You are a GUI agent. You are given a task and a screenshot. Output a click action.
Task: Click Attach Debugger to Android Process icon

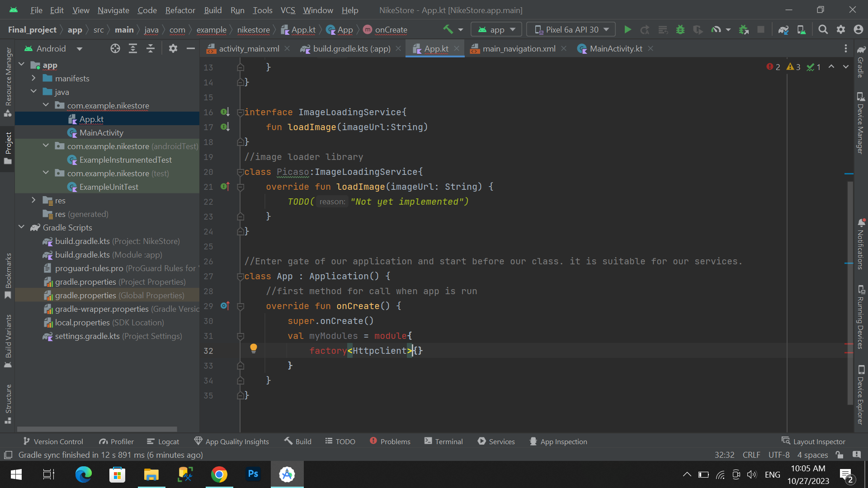tap(744, 29)
